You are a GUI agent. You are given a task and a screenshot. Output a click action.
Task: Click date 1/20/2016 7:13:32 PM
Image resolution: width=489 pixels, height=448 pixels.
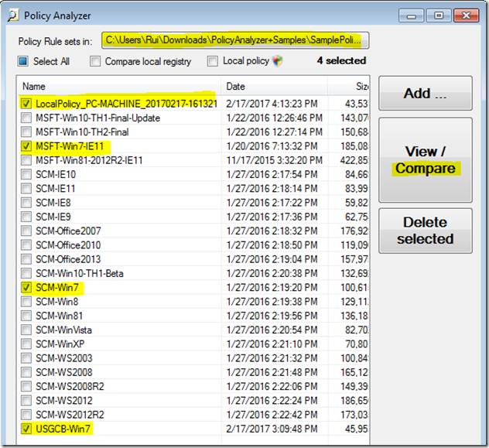pos(272,146)
